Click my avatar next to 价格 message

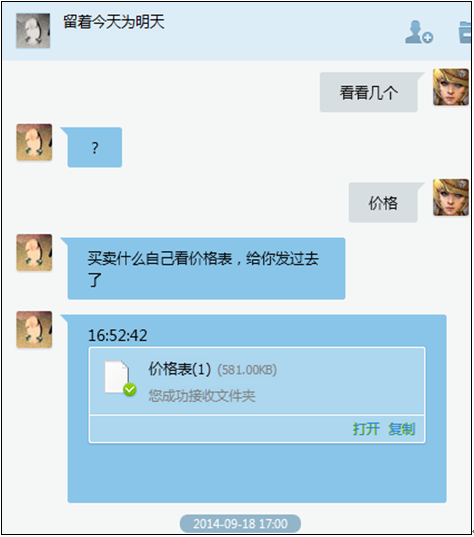[451, 197]
